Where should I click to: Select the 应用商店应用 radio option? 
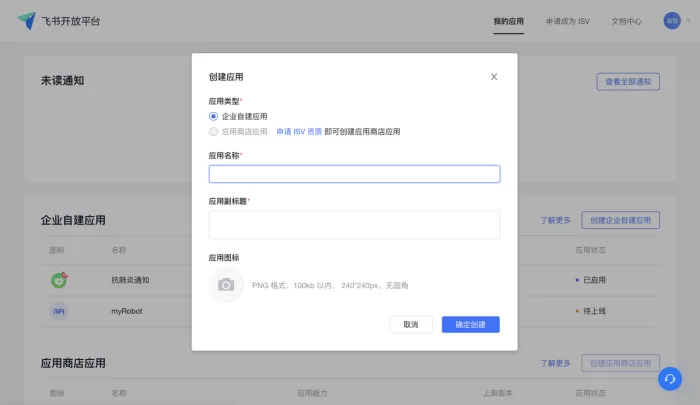tap(213, 132)
